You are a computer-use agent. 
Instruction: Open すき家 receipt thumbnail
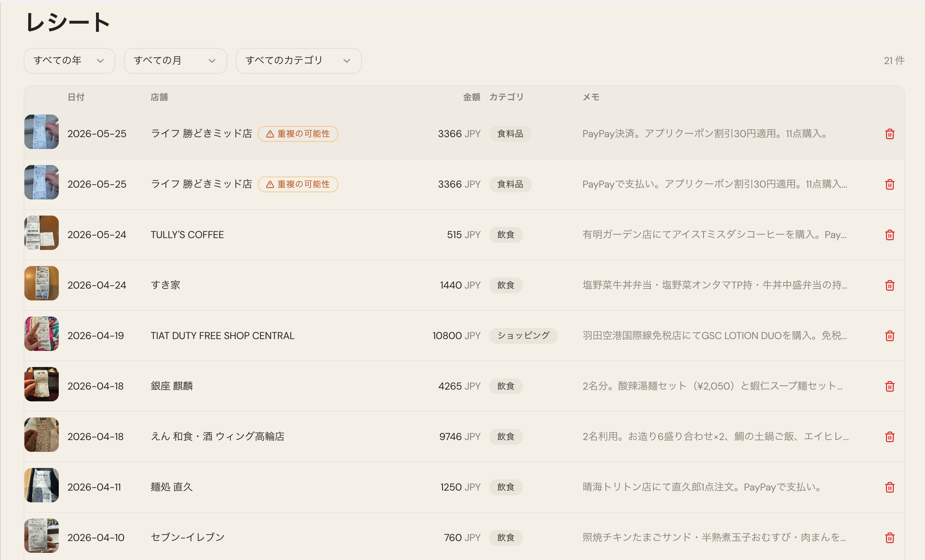coord(42,283)
